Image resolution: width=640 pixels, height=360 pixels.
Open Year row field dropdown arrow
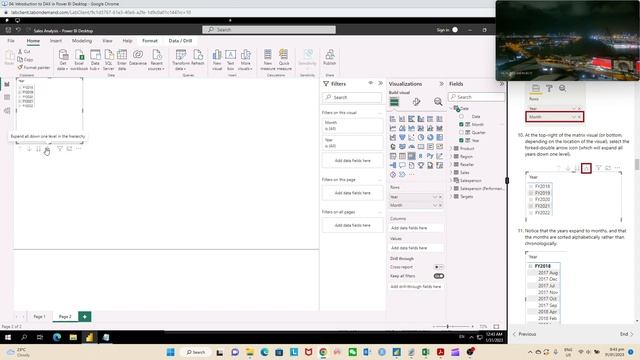tap(435, 197)
